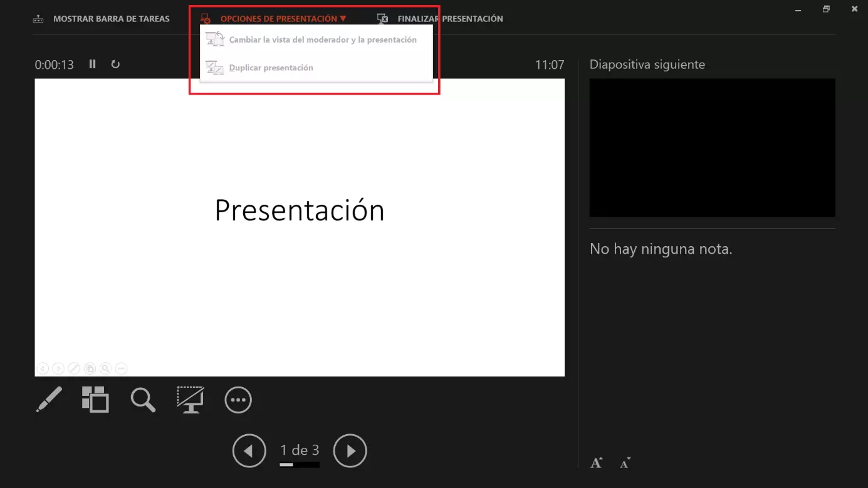Click the swap views icon in menu
Viewport: 868px width, 488px height.
pos(215,39)
